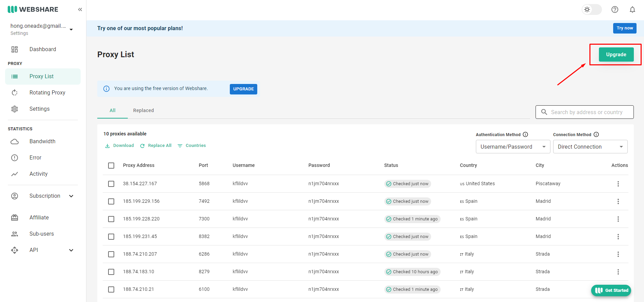Click the Bandwidth cloud icon
Screen dimensions: 644x302
point(15,142)
